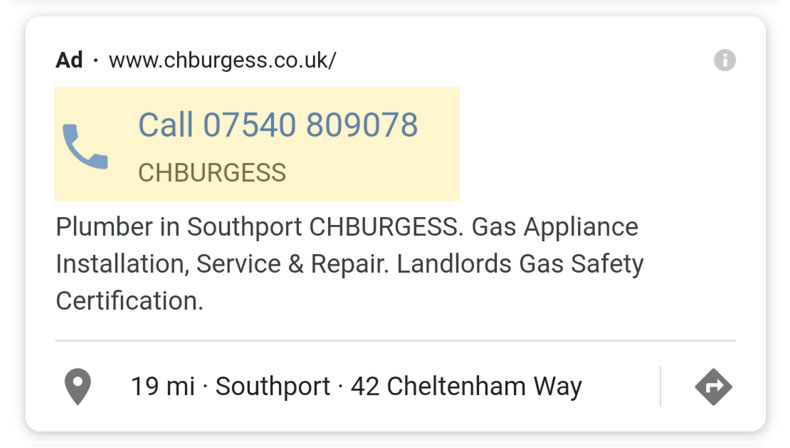
Task: Tap the blue phone handset icon
Action: [85, 146]
